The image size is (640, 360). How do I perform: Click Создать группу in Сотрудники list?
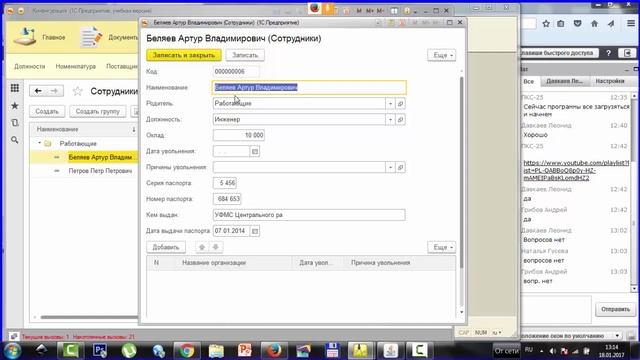pyautogui.click(x=98, y=111)
